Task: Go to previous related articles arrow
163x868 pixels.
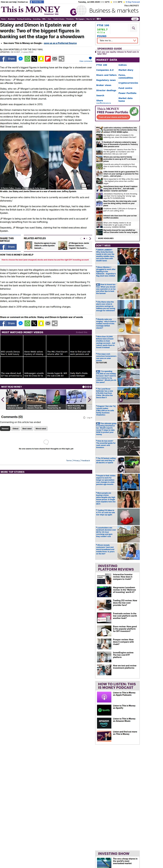Action: pos(81,238)
